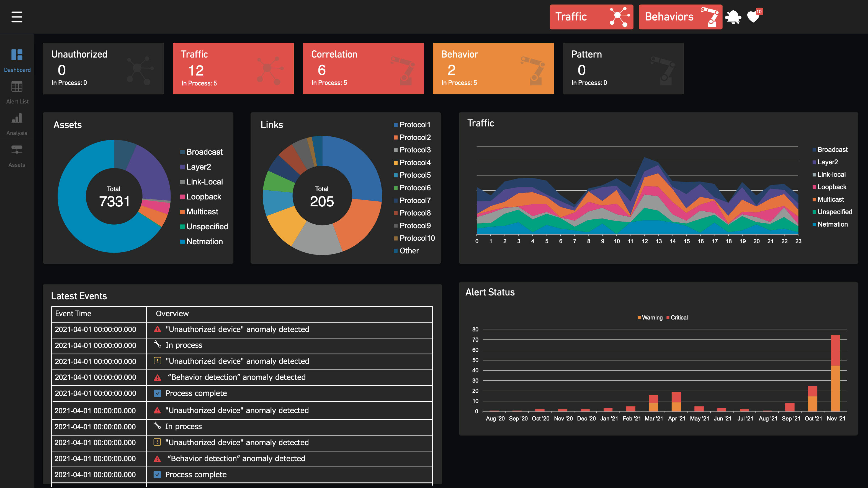Click the Assets icon in sidebar
This screenshot has width=868, height=488.
pos(17,154)
